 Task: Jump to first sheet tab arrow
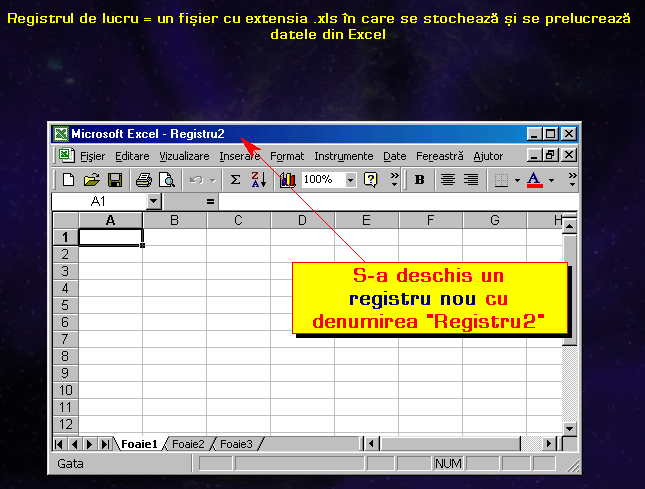point(59,444)
